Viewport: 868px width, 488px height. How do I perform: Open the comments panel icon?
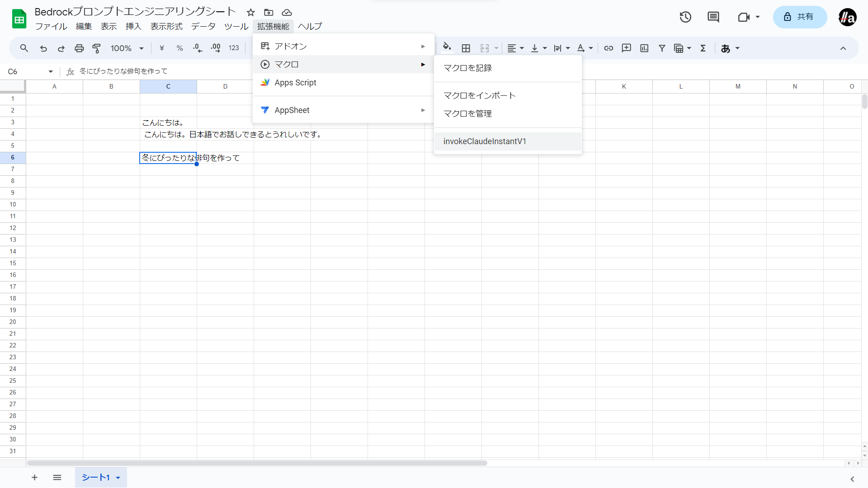tap(713, 17)
